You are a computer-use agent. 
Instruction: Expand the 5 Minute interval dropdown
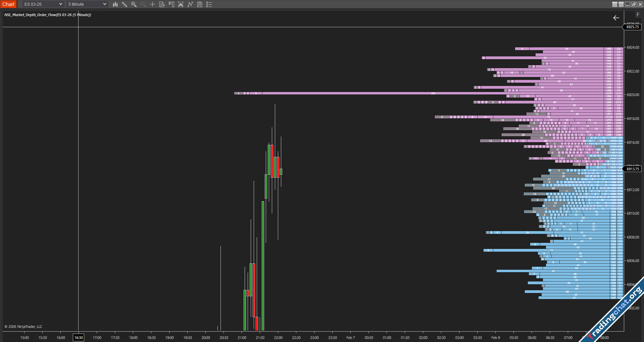coord(87,4)
